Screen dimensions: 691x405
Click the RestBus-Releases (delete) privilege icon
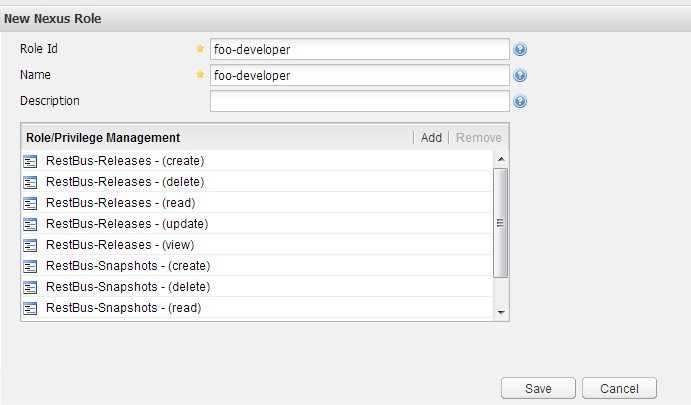coord(30,182)
